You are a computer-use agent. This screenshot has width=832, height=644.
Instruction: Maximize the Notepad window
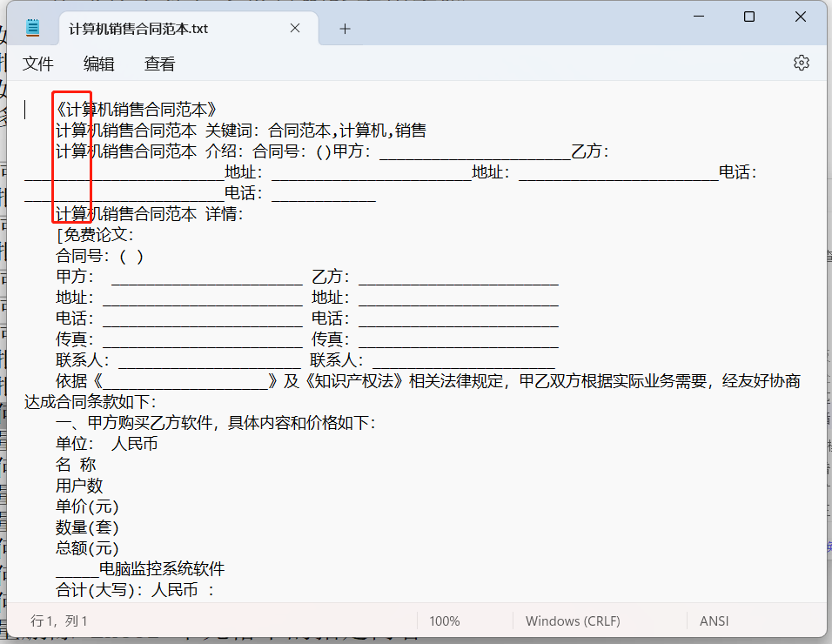click(748, 17)
